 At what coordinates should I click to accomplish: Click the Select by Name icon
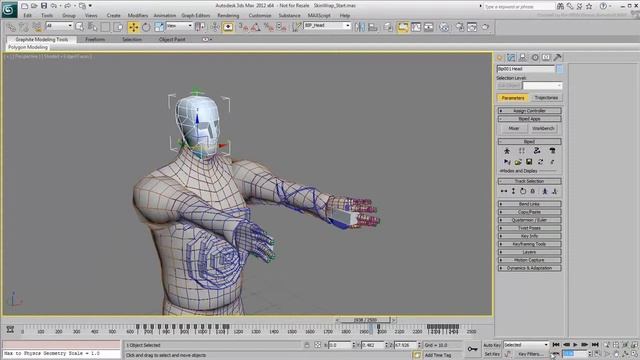point(93,27)
